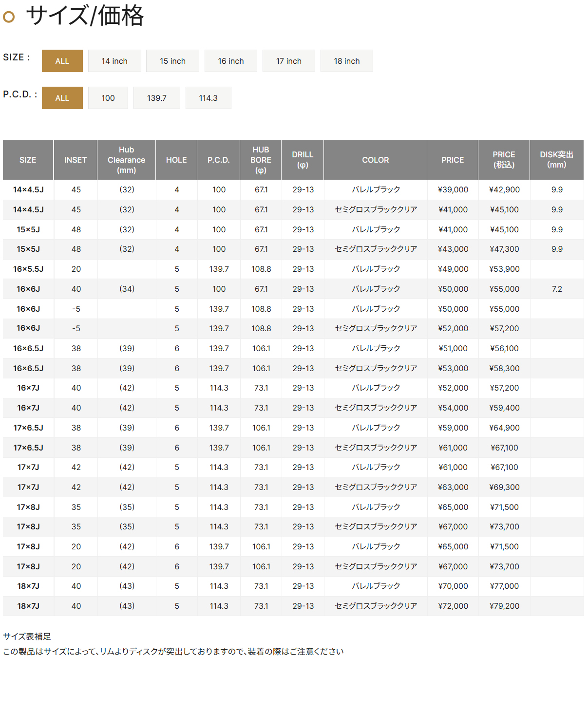Click the ¥79,200 tax-included price cell

pos(504,606)
